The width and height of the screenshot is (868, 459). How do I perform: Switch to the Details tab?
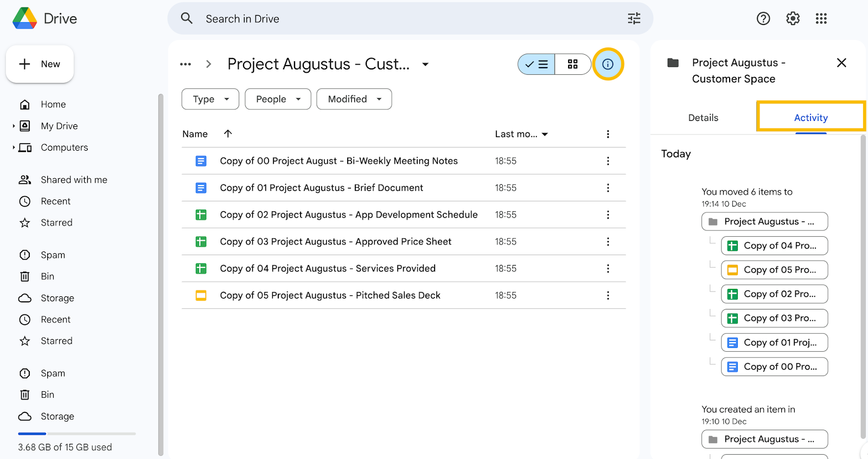tap(703, 118)
